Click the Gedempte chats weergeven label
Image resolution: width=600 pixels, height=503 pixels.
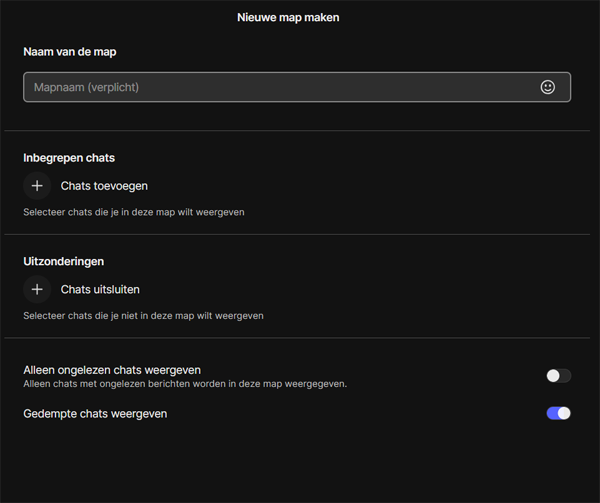95,413
